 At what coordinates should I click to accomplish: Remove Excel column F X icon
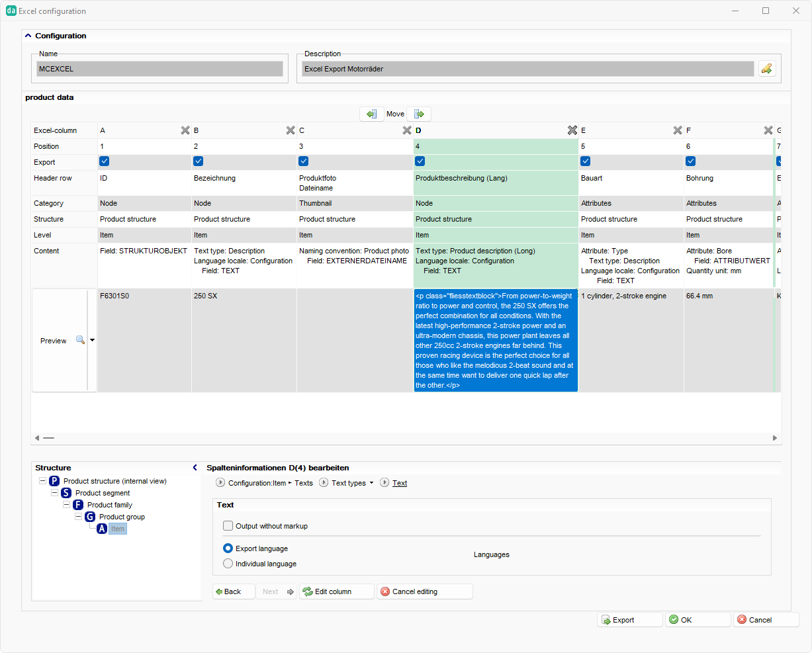pos(768,130)
